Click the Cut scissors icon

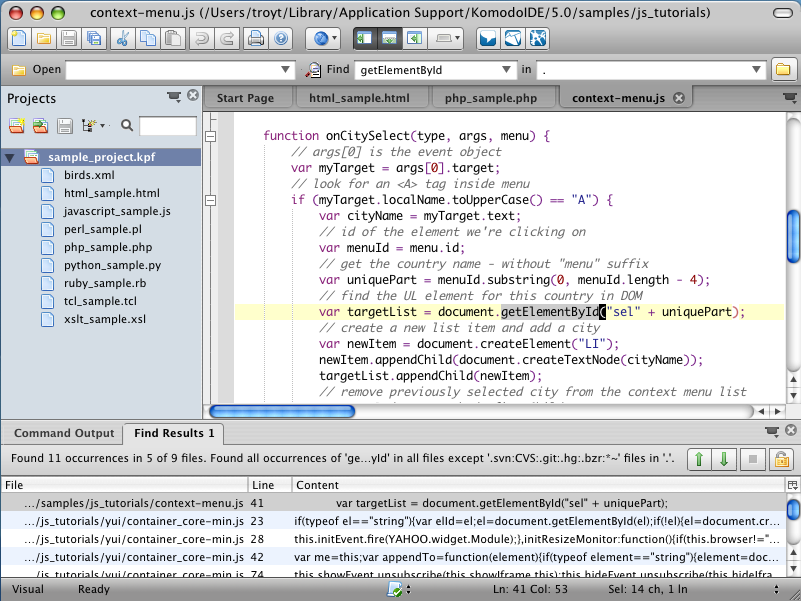click(x=123, y=39)
